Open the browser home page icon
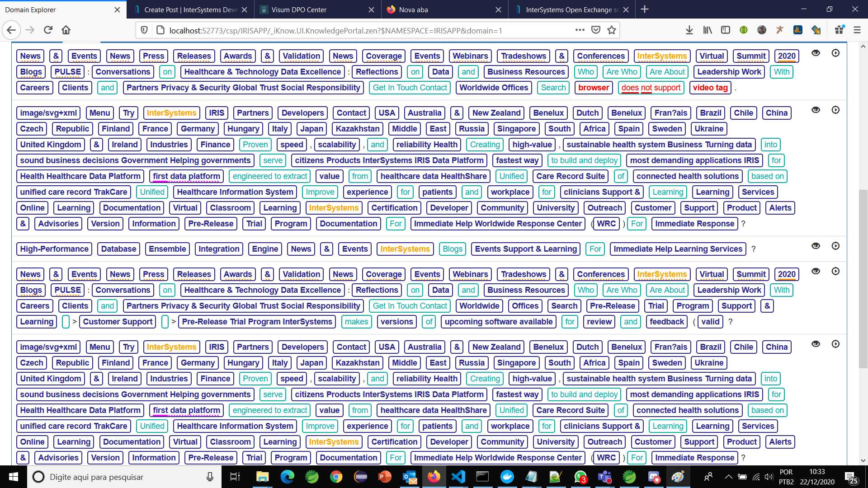Screen dimensions: 868x488 pos(66,30)
